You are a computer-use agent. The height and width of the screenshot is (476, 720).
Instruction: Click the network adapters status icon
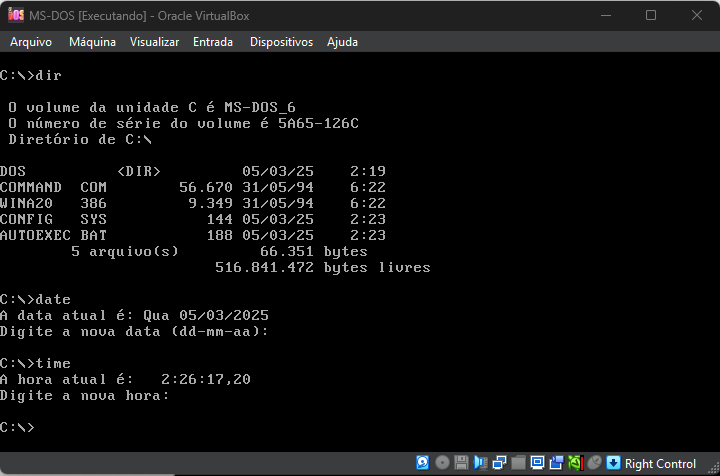[x=499, y=463]
